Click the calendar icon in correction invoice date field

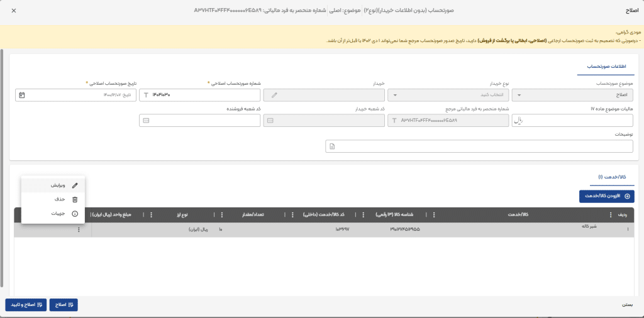[x=22, y=95]
